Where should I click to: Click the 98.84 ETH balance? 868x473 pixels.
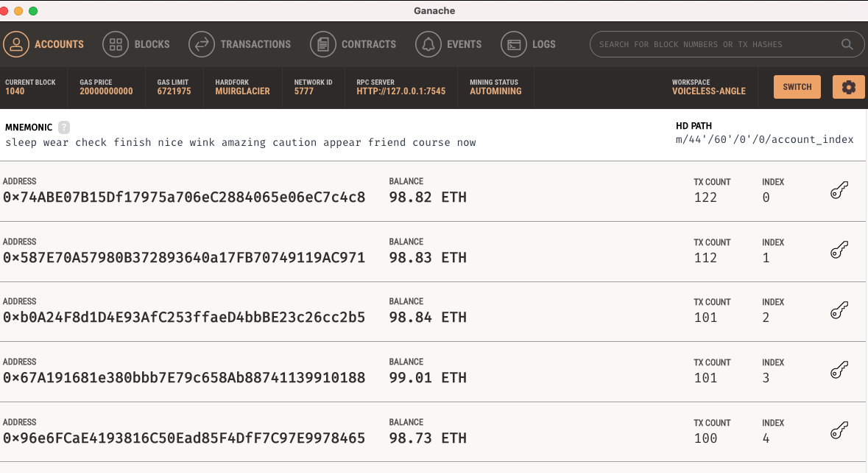pyautogui.click(x=428, y=318)
